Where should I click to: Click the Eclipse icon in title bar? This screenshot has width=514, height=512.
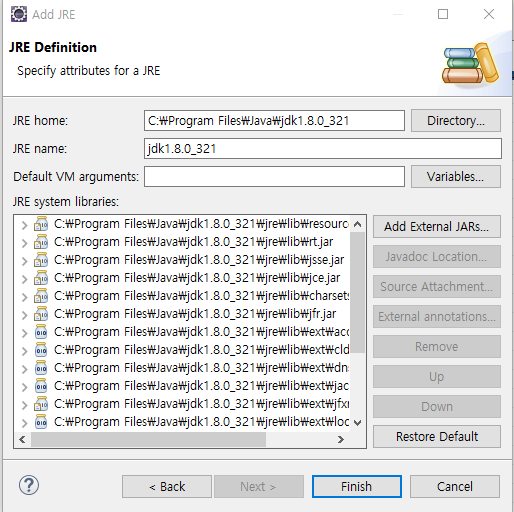19,14
